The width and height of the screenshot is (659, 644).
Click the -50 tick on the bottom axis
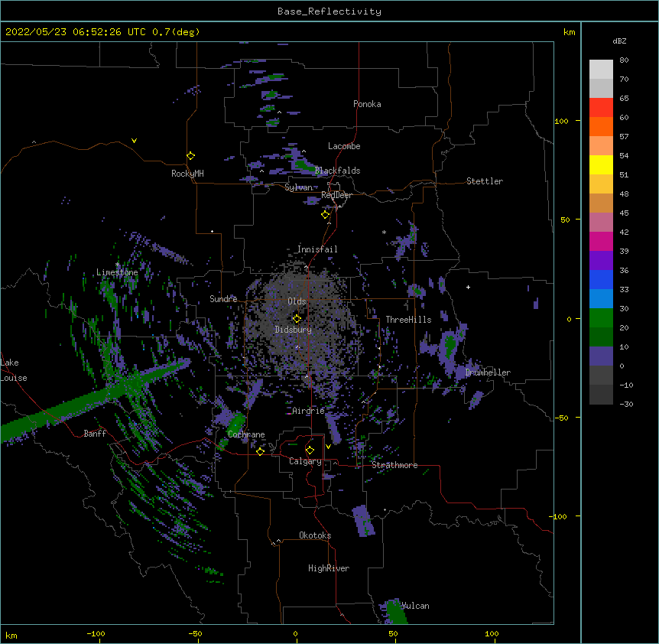pos(195,633)
